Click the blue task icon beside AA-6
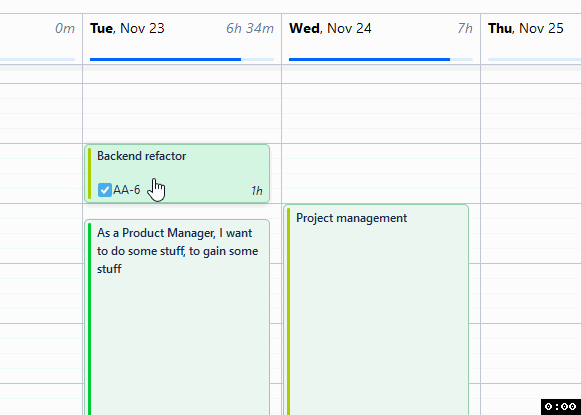The height and width of the screenshot is (415, 581). (x=104, y=190)
